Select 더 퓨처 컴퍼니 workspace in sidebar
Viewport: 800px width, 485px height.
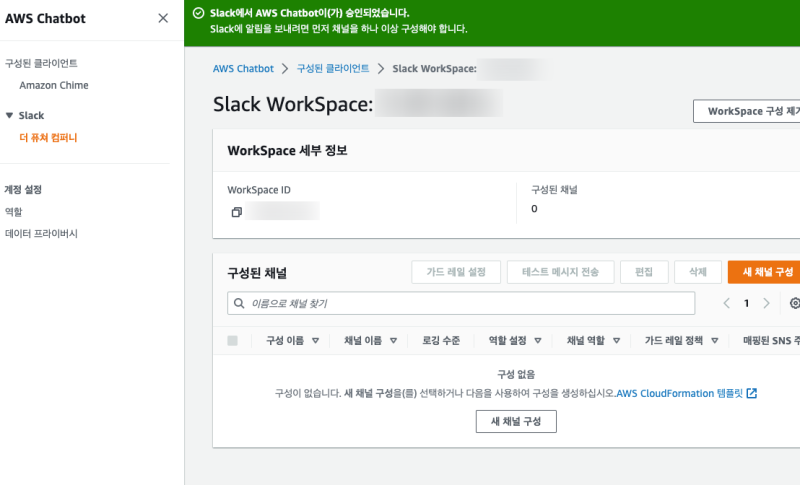pyautogui.click(x=48, y=138)
